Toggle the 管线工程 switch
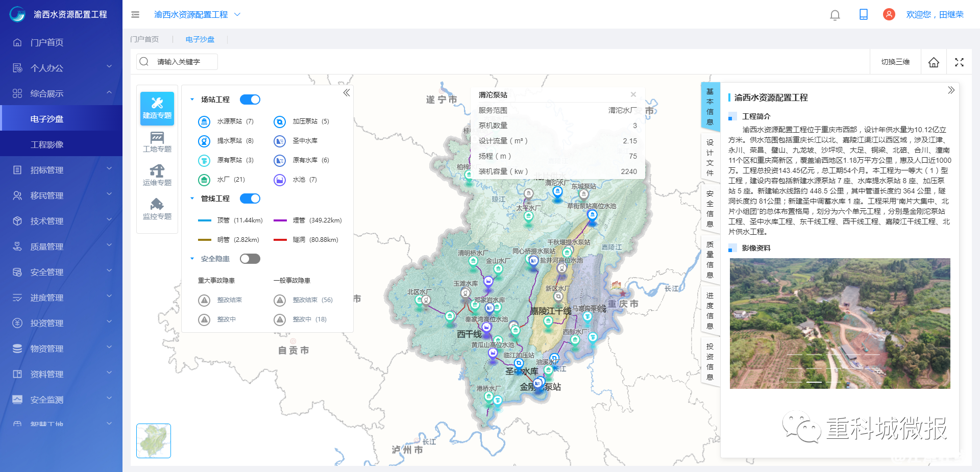 [250, 198]
